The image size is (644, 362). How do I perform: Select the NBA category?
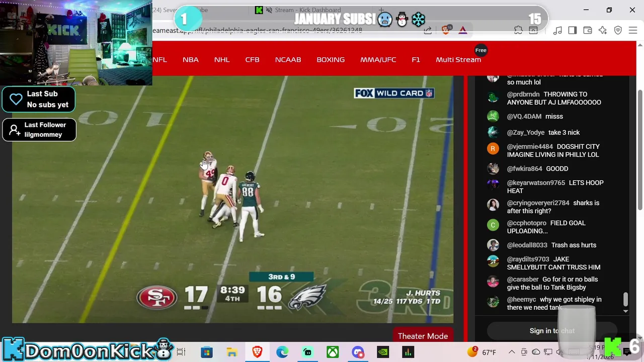pos(191,59)
